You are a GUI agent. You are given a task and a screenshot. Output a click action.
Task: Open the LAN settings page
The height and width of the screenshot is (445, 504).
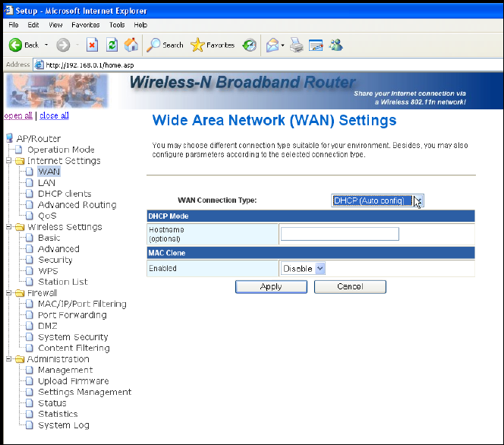(x=46, y=182)
